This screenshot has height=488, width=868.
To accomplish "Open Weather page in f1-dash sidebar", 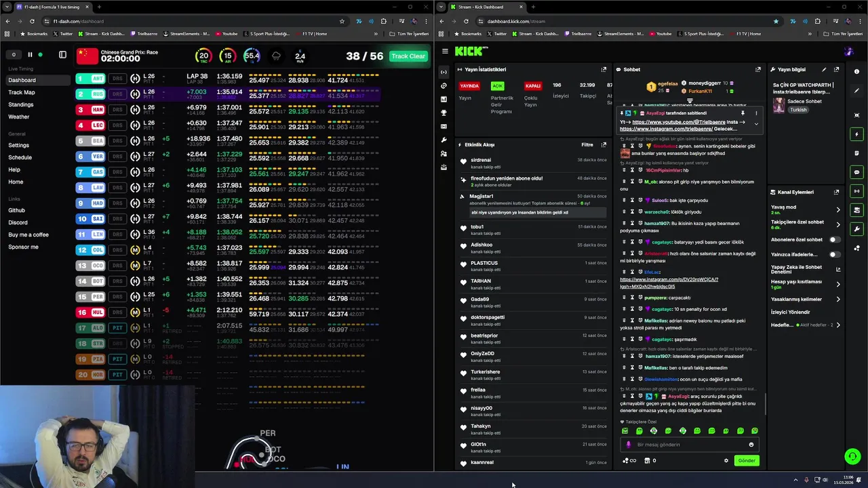I will point(19,117).
